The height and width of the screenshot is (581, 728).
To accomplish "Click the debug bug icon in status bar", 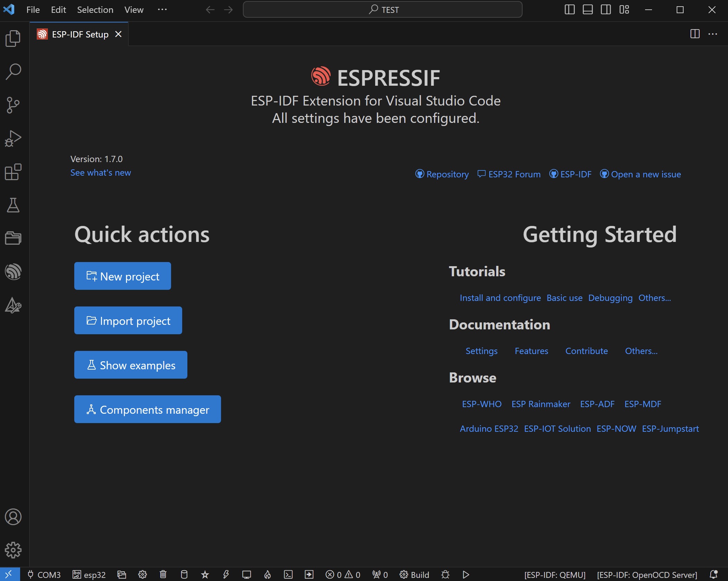I will tap(446, 575).
